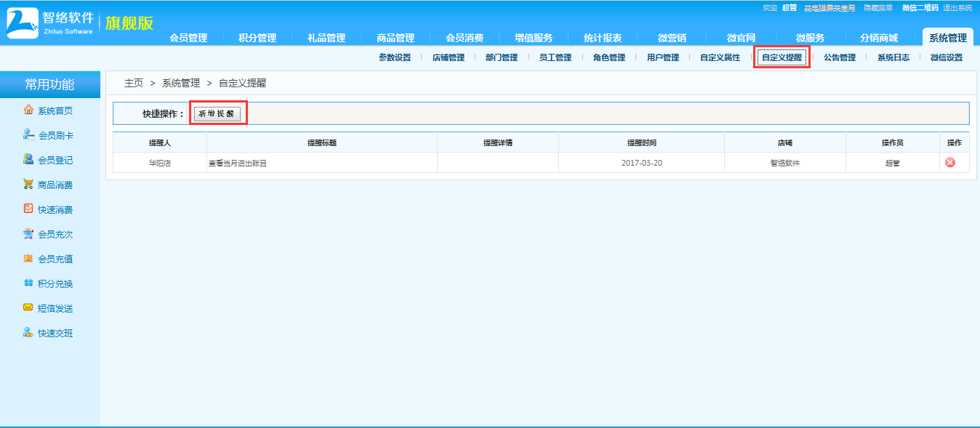Select the 自定义提醒 submenu item
980x428 pixels.
pos(781,57)
